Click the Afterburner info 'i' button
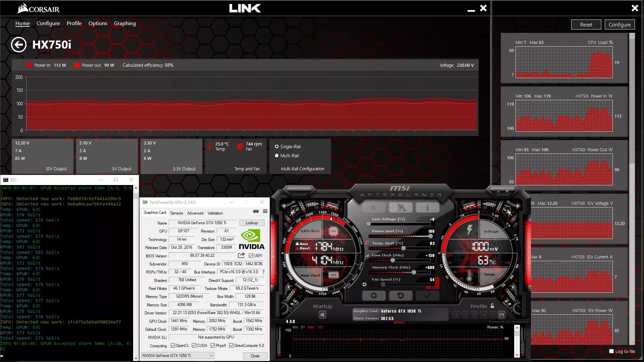The width and height of the screenshot is (644, 362). [427, 208]
